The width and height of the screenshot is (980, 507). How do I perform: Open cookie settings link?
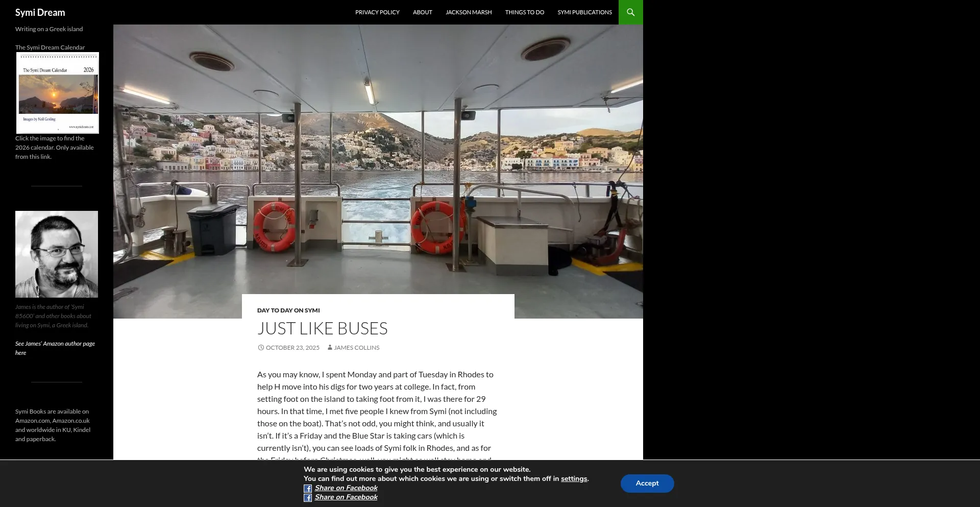[x=574, y=479]
